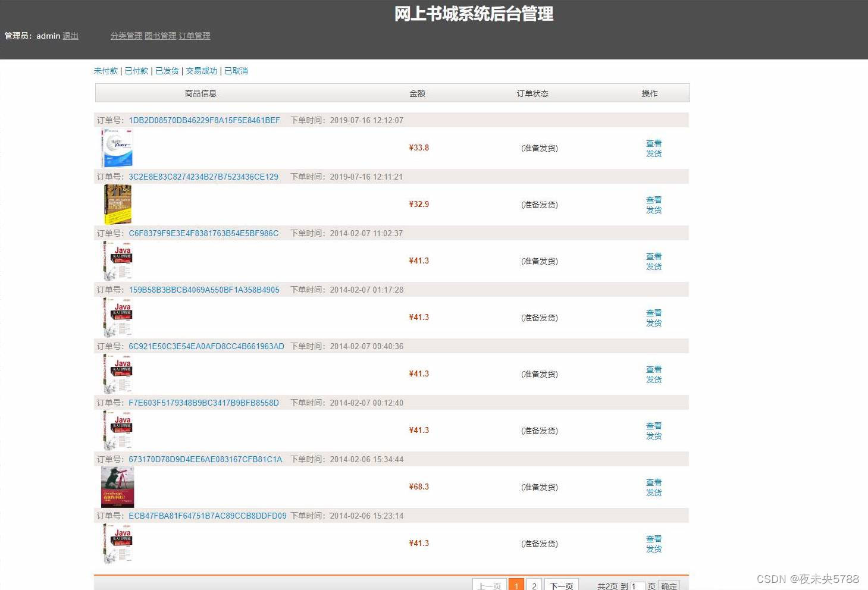Click 发货 for the order placed 2014-02-07 01:17:28
This screenshot has width=868, height=590.
coord(654,323)
